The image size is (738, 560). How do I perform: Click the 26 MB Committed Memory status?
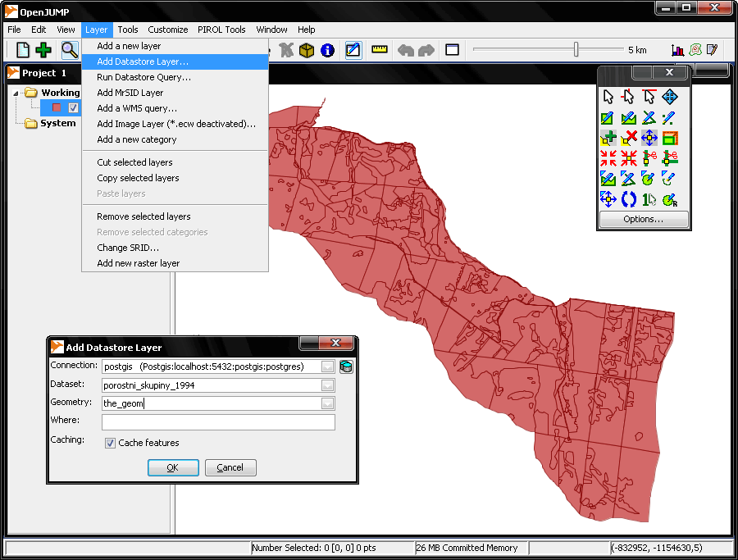(x=467, y=548)
